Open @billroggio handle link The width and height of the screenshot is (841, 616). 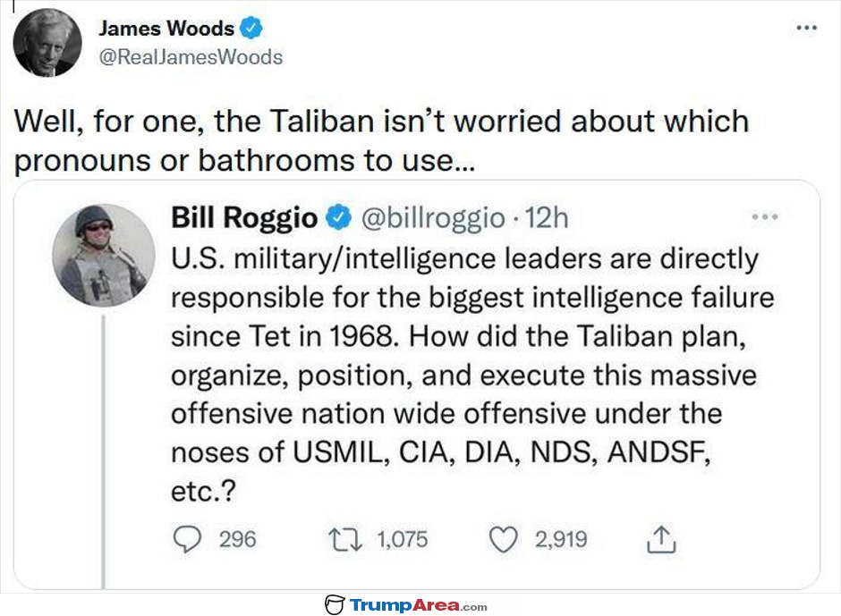pyautogui.click(x=433, y=218)
